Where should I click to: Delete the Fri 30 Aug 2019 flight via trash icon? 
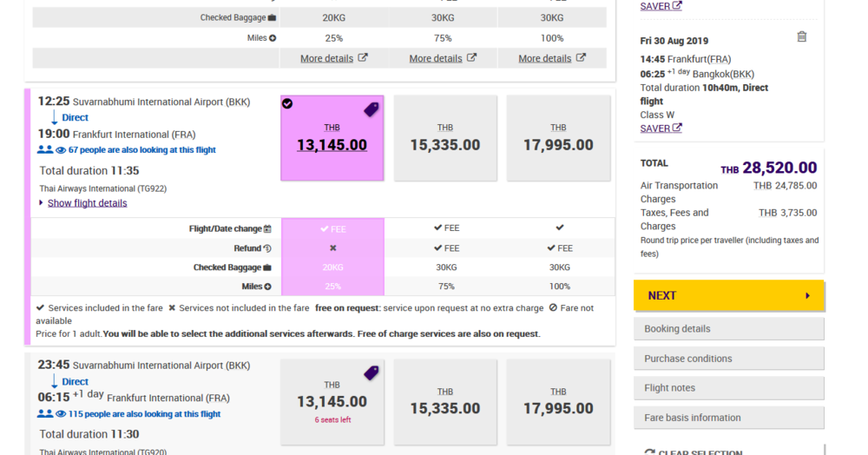click(801, 36)
